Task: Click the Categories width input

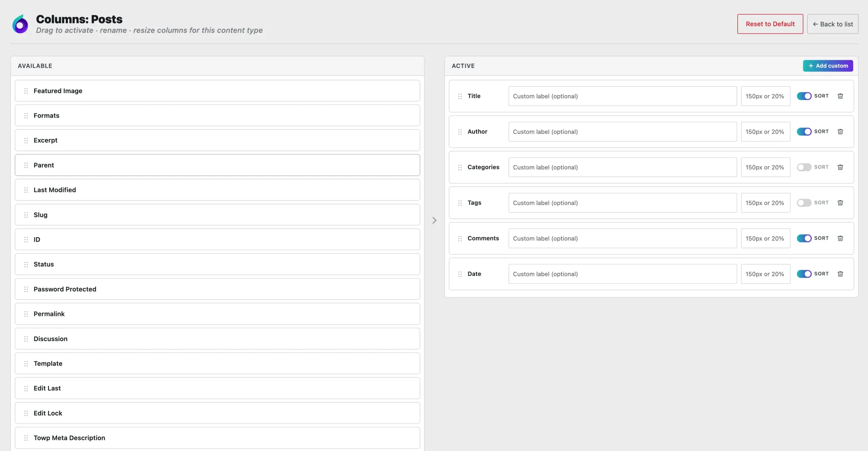Action: pyautogui.click(x=766, y=167)
